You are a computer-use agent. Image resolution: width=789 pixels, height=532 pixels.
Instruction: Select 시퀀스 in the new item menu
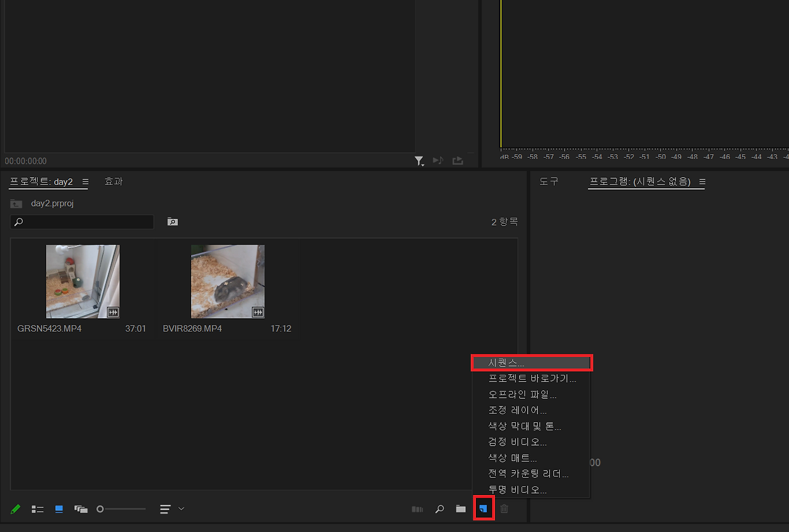click(531, 362)
